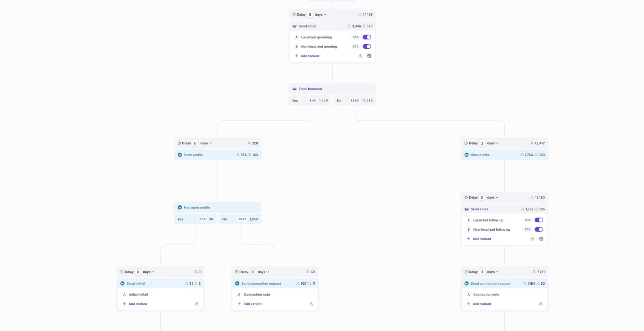Click LinkedIn icon on Send InMail step

pos(122,283)
